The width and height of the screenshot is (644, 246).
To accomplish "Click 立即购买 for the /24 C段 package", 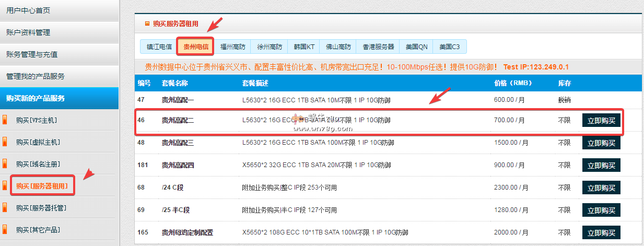I will click(601, 188).
